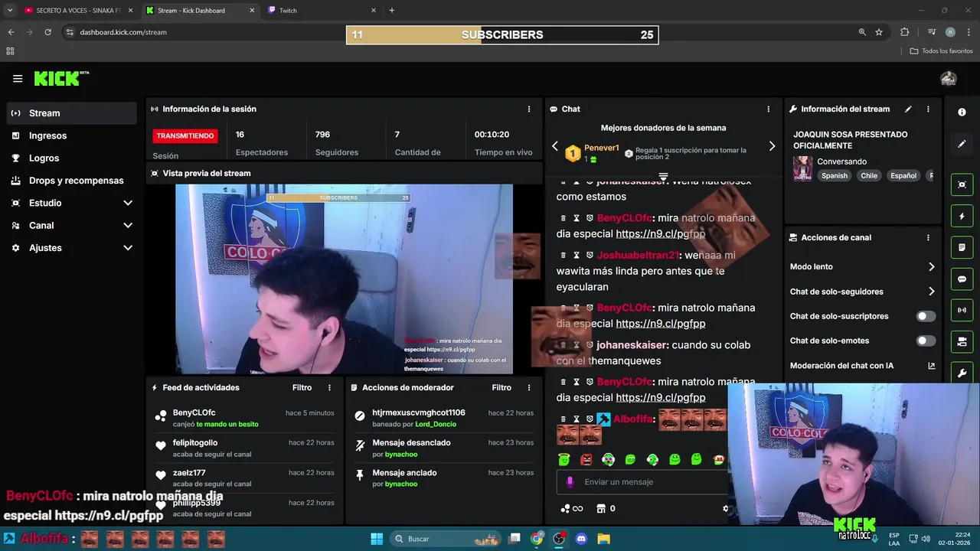Toggle the stream preview widget icon in right toolbar
The width and height of the screenshot is (980, 551).
[x=962, y=184]
